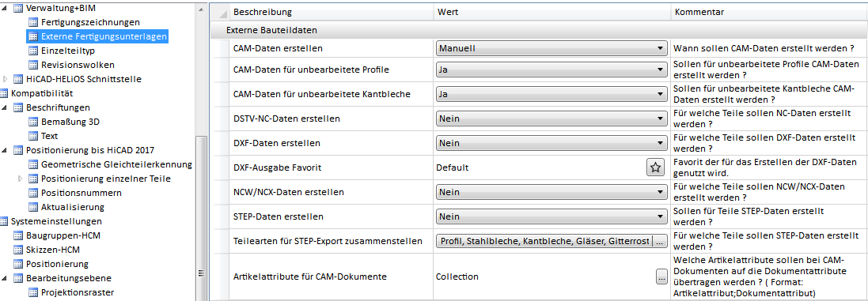Click the grid icon next to Einzelteiltyp

click(x=33, y=51)
